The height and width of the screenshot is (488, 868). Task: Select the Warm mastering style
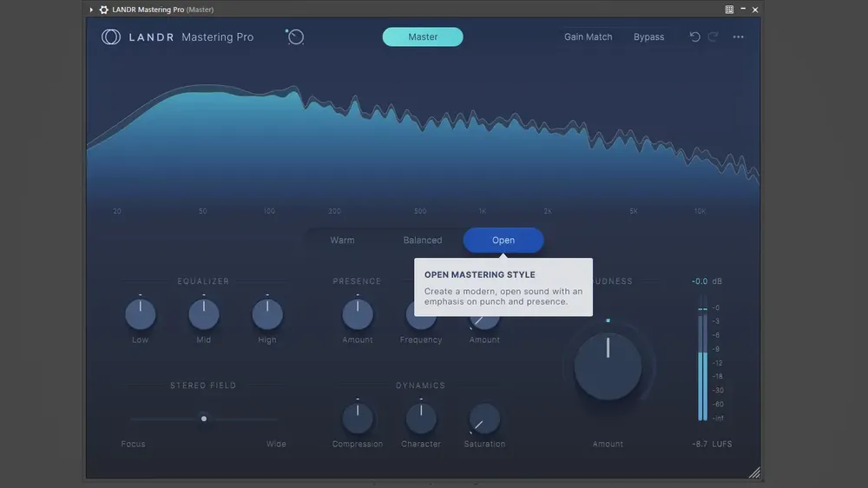[342, 241]
